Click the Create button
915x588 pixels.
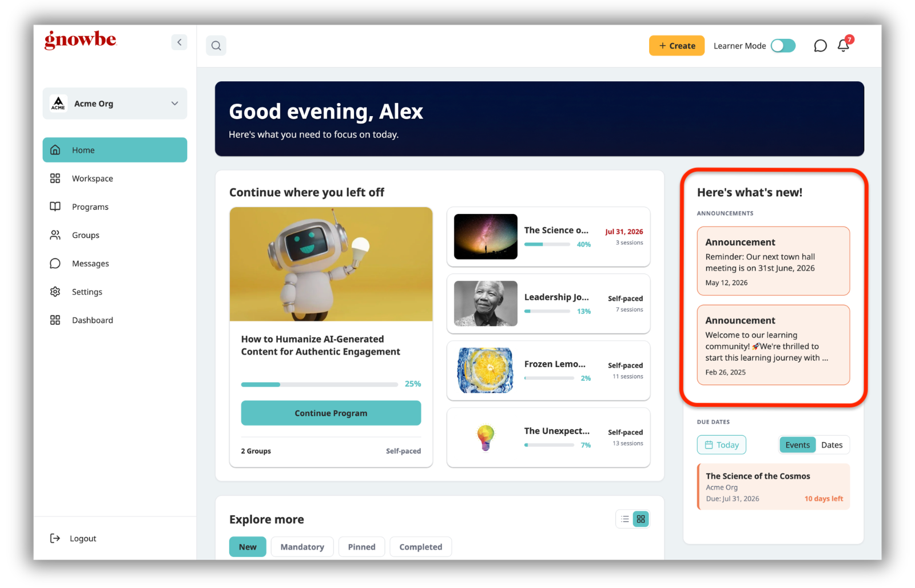point(677,46)
